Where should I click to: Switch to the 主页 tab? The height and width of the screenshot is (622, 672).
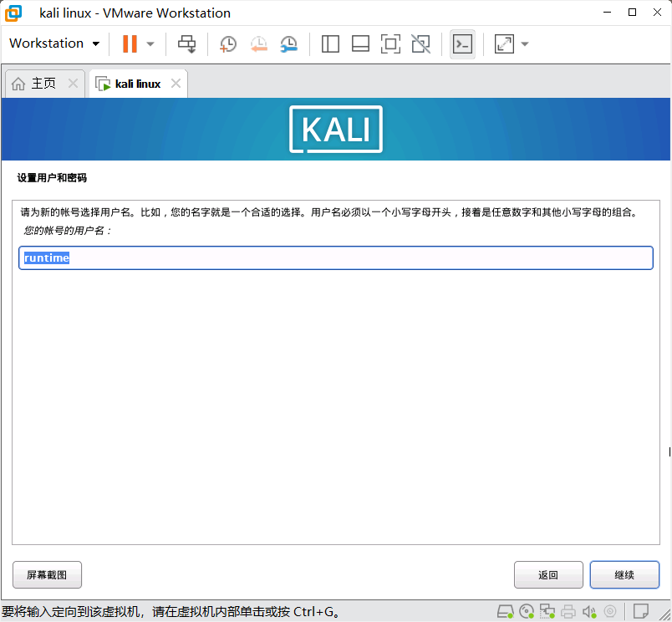coord(42,84)
